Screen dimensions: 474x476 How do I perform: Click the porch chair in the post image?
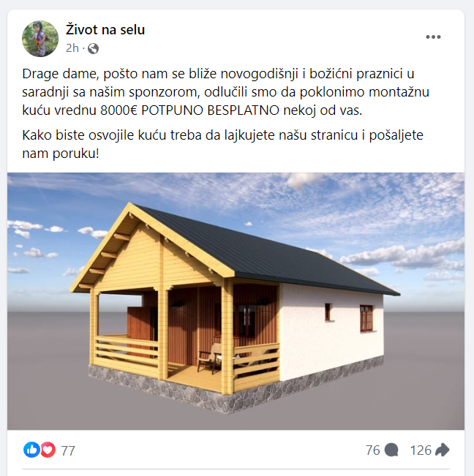pyautogui.click(x=211, y=358)
